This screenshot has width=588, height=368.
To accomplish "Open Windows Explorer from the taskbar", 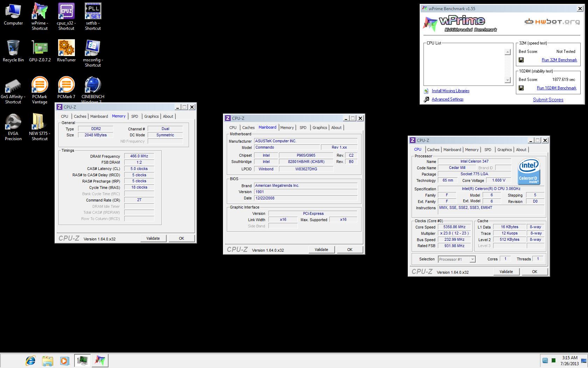I will [x=47, y=360].
